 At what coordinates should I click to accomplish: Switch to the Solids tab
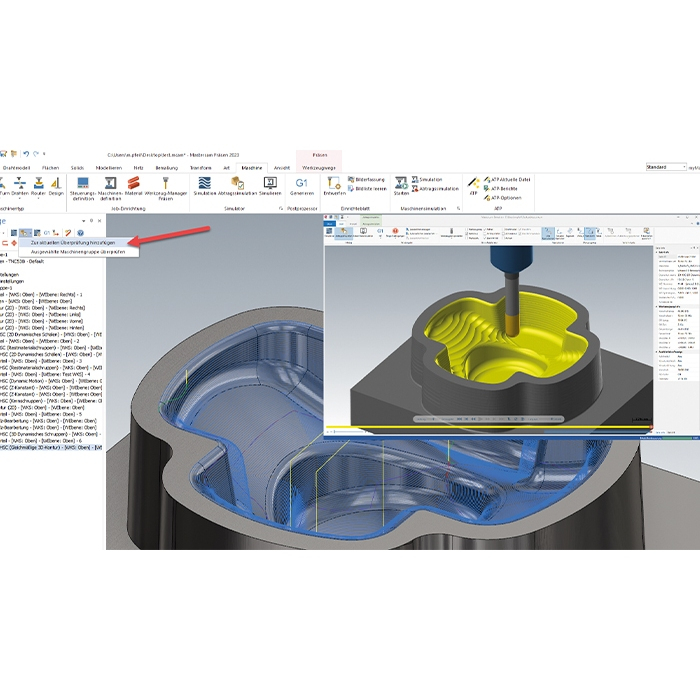coord(77,168)
